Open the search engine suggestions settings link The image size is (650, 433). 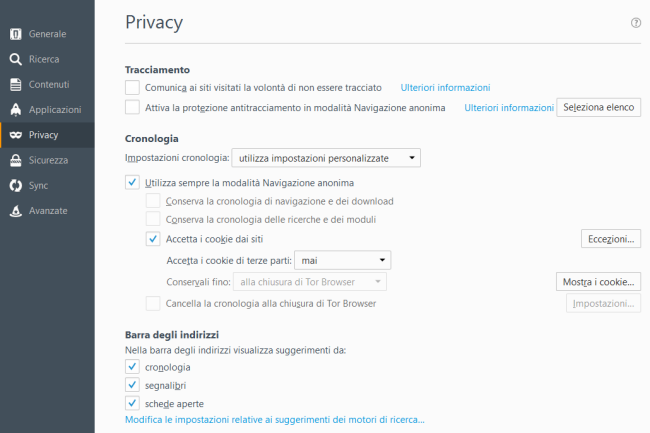pyautogui.click(x=275, y=420)
